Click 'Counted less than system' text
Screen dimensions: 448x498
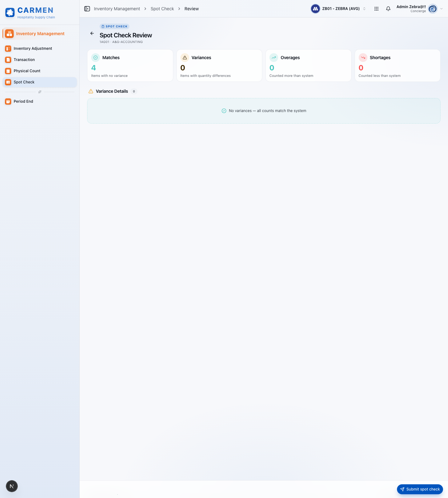click(x=380, y=76)
